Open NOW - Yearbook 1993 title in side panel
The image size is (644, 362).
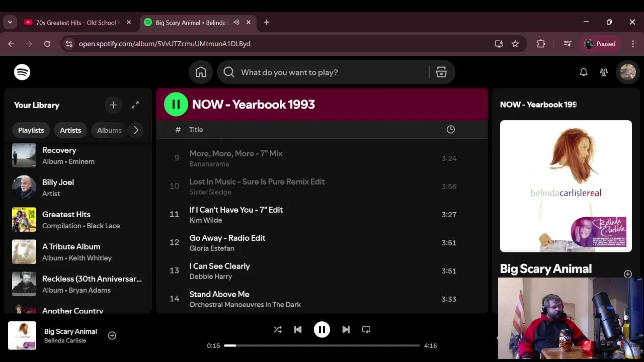538,105
